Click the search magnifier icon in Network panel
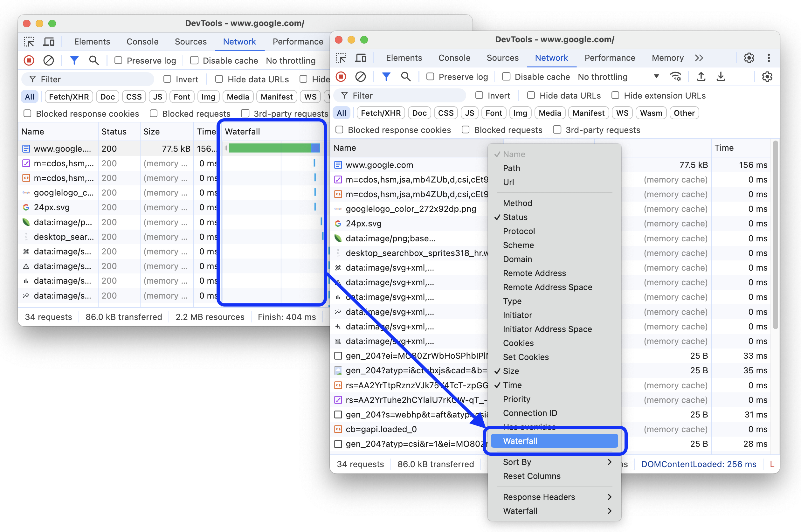 pyautogui.click(x=405, y=77)
